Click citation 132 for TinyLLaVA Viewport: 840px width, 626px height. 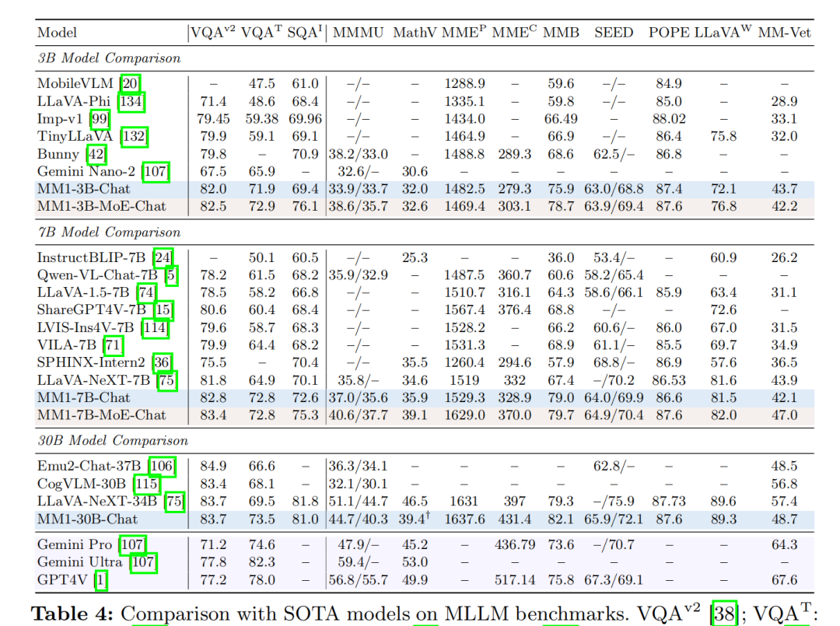(134, 136)
